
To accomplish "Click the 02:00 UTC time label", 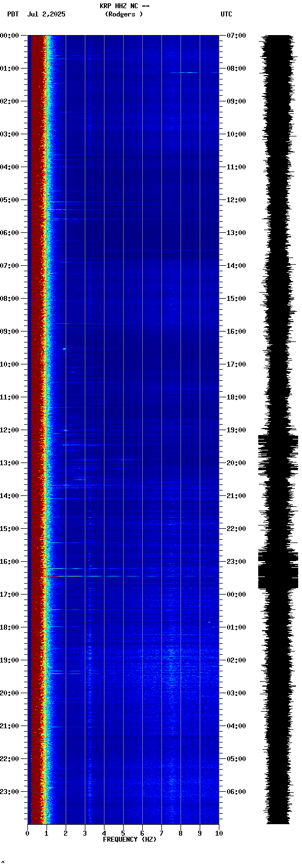I will (236, 660).
